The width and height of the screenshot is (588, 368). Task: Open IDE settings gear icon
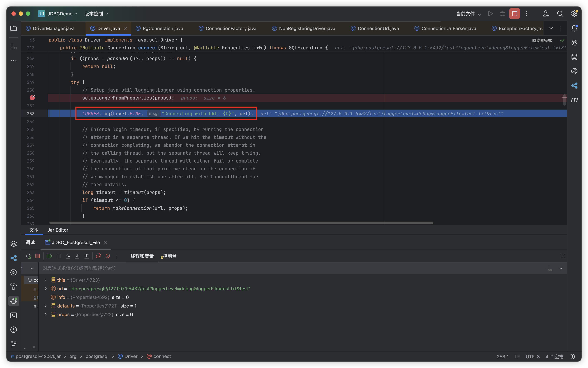tap(574, 14)
